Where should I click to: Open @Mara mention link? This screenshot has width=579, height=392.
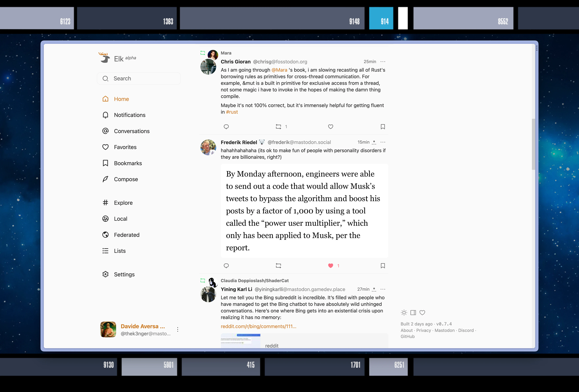[279, 70]
